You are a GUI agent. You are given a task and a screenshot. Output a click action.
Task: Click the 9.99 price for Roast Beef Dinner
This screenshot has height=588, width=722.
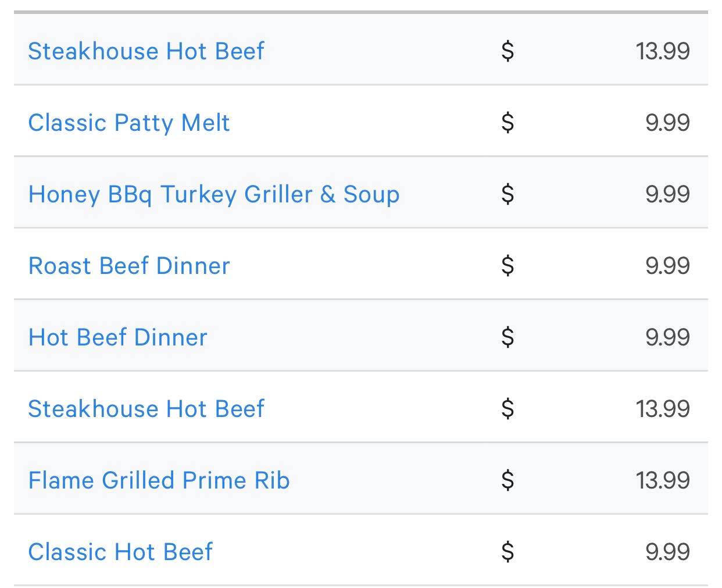(667, 266)
